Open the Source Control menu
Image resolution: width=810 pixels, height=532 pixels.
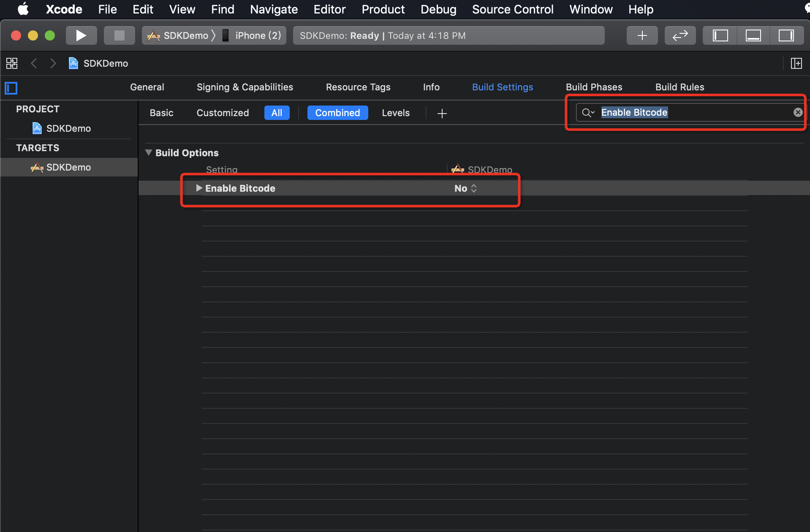coord(513,9)
